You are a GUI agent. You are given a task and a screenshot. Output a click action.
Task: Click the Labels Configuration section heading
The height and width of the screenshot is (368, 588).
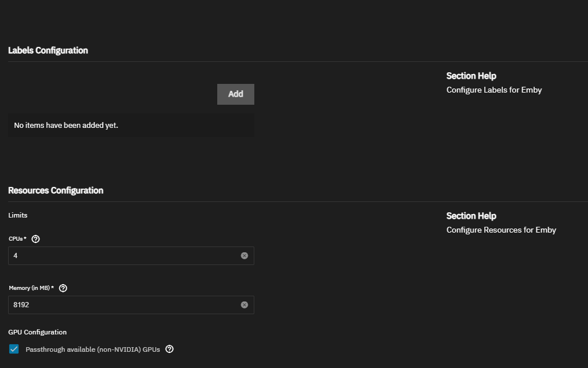[48, 50]
